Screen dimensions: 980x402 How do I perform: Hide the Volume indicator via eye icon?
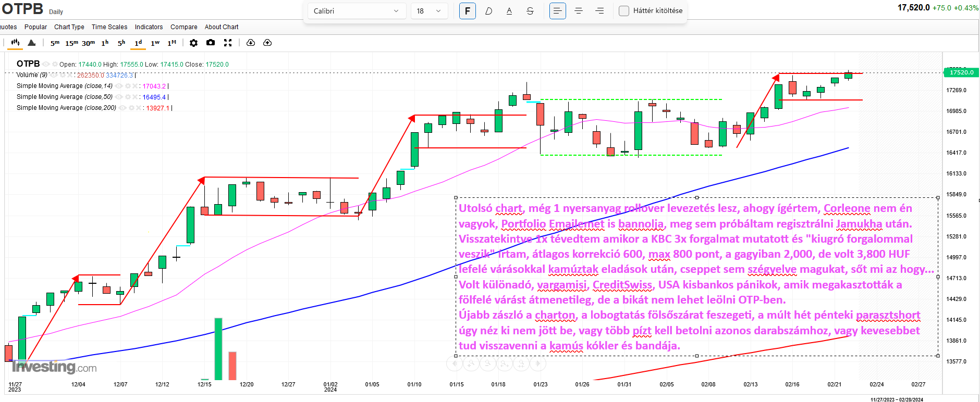pos(53,75)
